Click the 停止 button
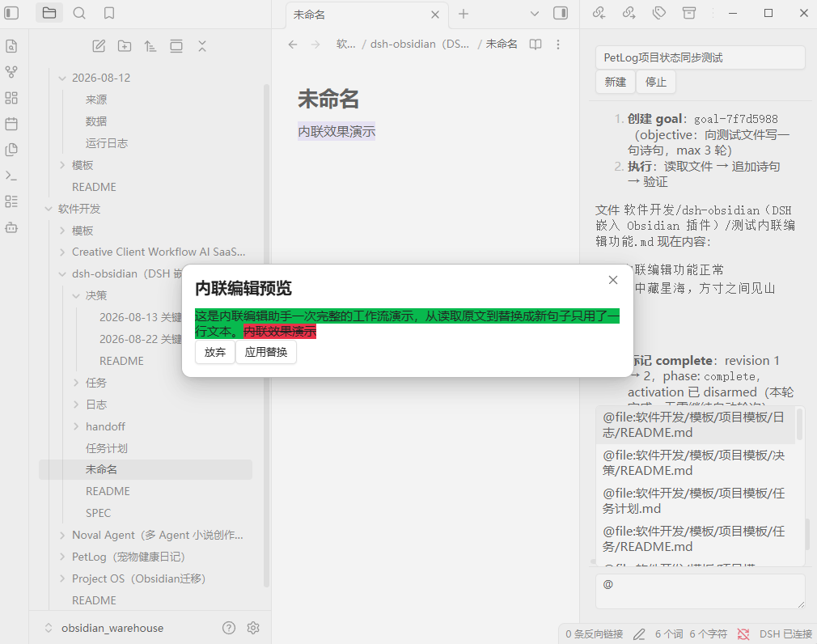The height and width of the screenshot is (644, 817). click(656, 82)
